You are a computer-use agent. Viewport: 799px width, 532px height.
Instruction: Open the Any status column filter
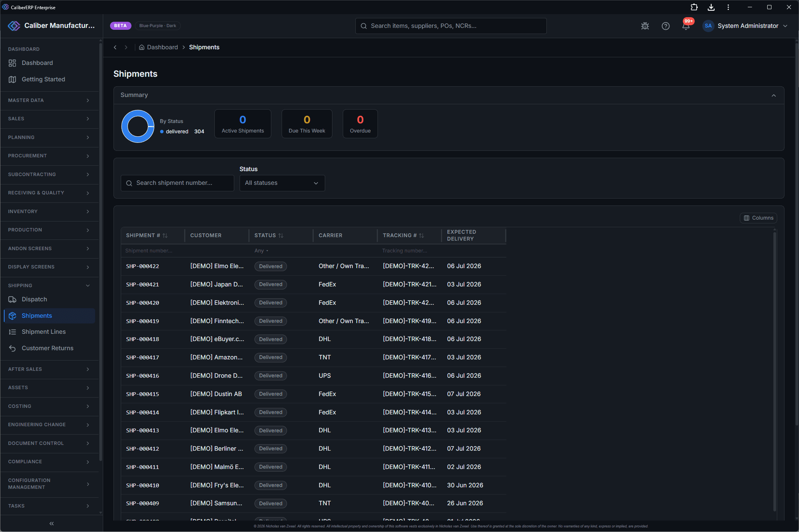click(x=261, y=251)
